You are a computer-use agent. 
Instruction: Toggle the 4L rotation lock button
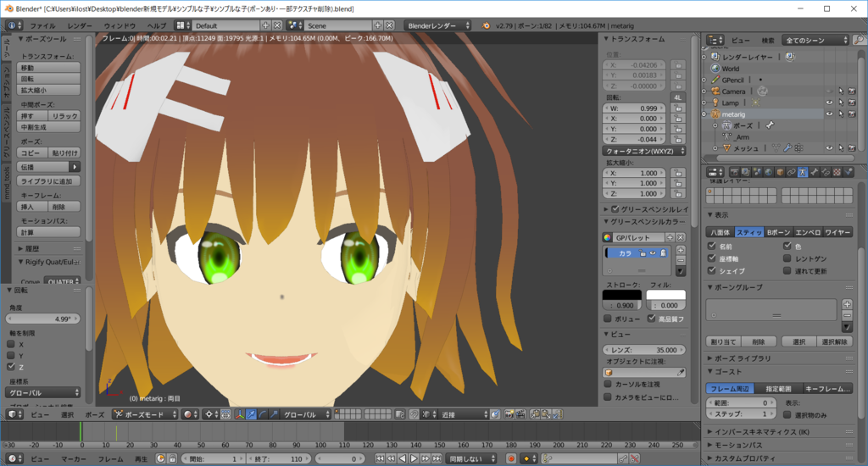(x=678, y=97)
